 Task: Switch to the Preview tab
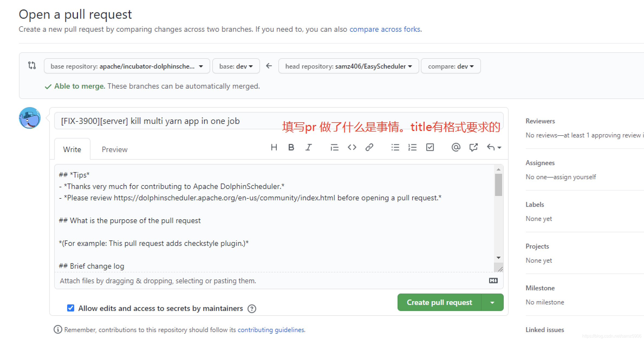pos(114,150)
